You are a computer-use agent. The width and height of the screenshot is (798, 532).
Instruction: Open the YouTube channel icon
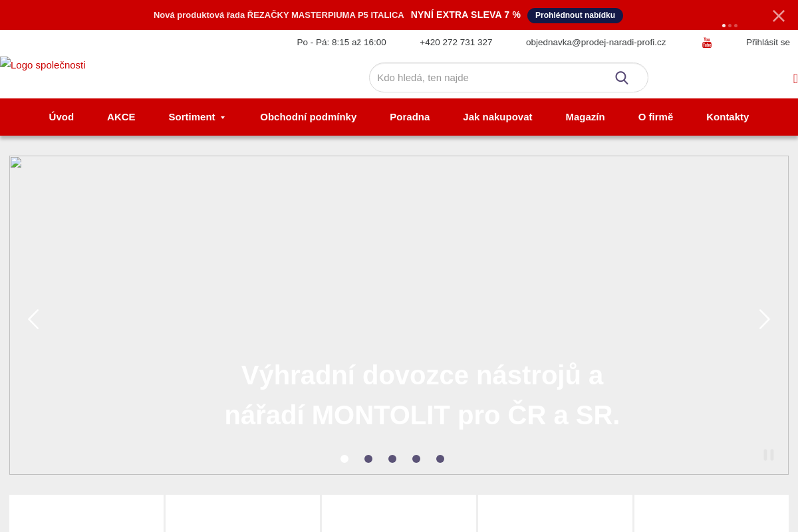point(707,43)
